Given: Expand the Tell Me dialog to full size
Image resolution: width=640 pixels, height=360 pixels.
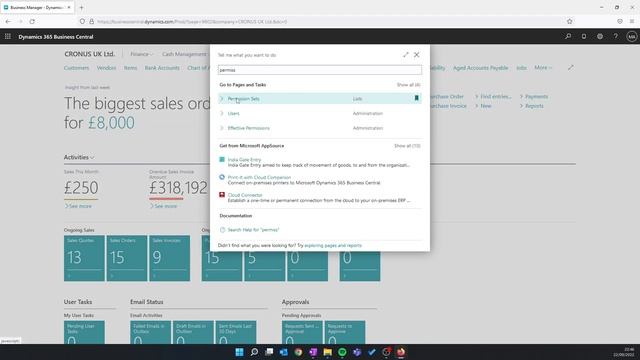Looking at the screenshot, I should [405, 54].
